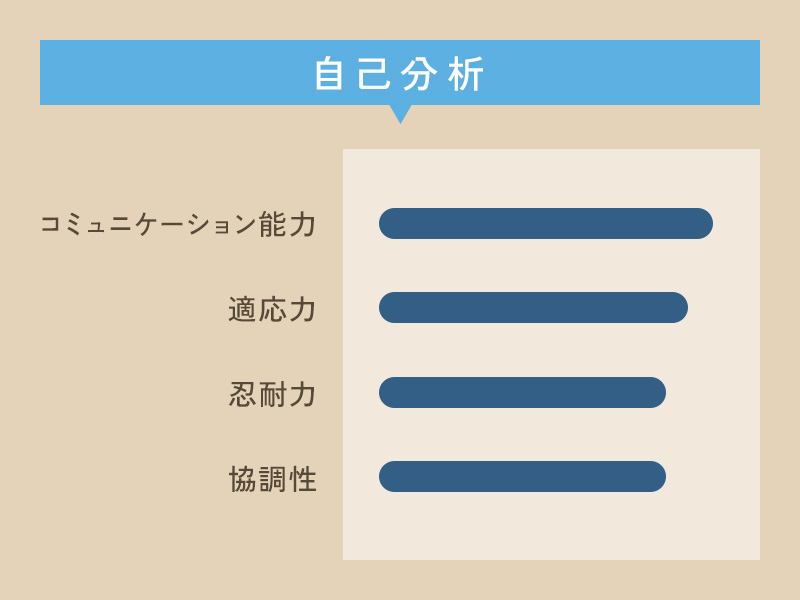800x600 pixels.
Task: Click the 能力 kanji in the communication label
Action: (x=287, y=224)
